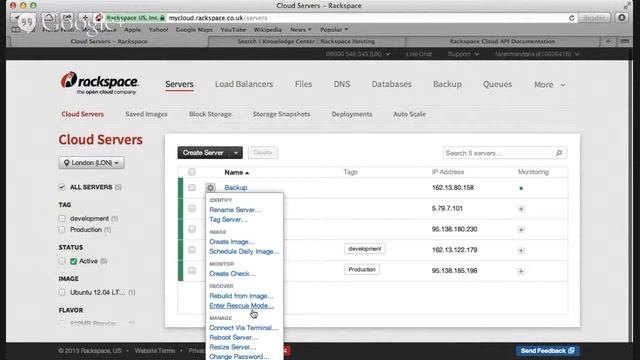Viewport: 640px width, 360px height.
Task: Choose Resize Server menu entry
Action: (232, 347)
